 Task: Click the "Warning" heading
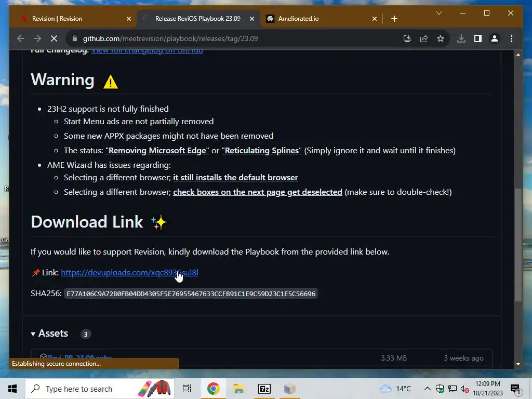(x=63, y=79)
